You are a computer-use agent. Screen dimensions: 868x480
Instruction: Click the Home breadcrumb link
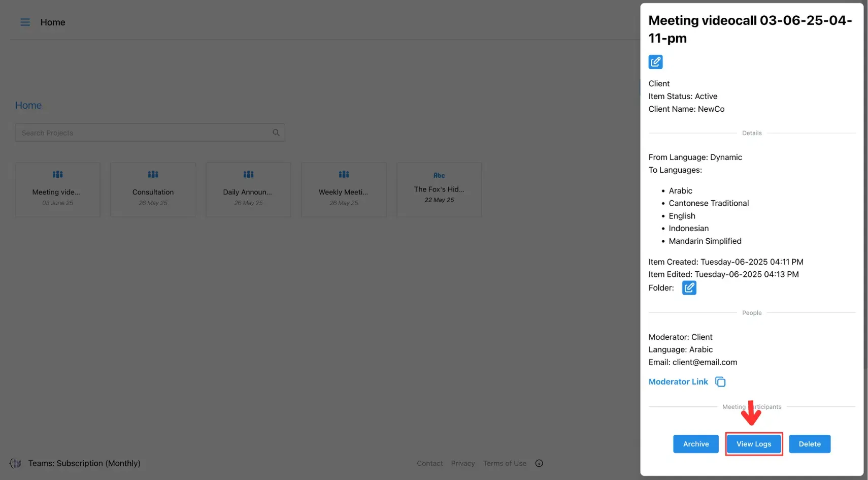click(28, 105)
